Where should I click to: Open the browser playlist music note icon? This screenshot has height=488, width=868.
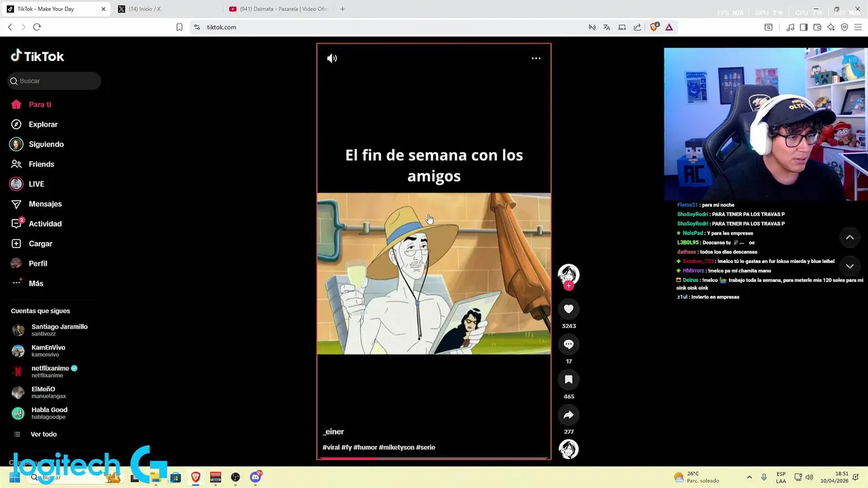click(x=790, y=27)
